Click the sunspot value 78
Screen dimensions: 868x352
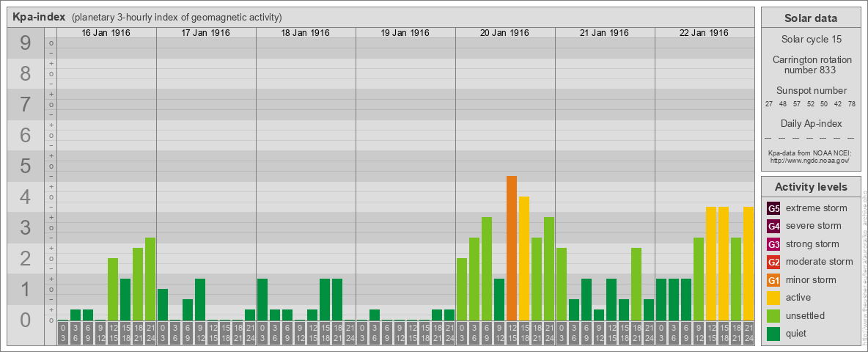point(851,104)
